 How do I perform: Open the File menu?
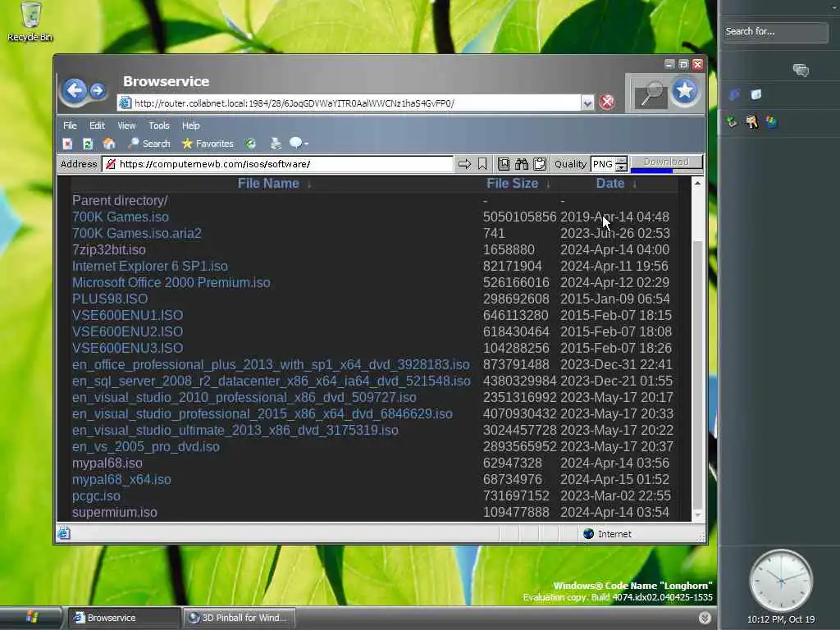(70, 126)
